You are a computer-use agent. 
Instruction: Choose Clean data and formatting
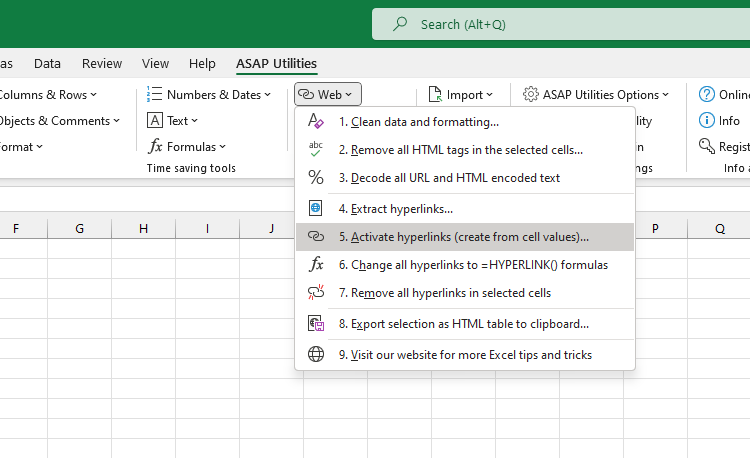click(x=465, y=121)
